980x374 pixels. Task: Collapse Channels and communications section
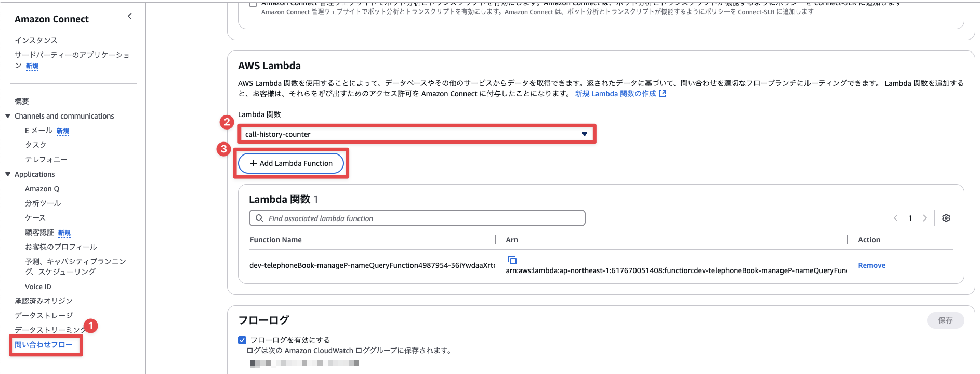pos(8,116)
